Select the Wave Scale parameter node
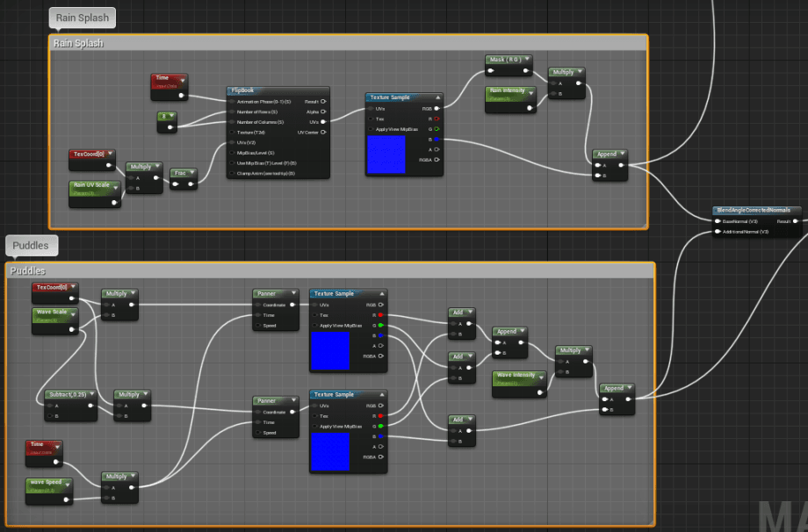The width and height of the screenshot is (808, 532). [x=55, y=320]
